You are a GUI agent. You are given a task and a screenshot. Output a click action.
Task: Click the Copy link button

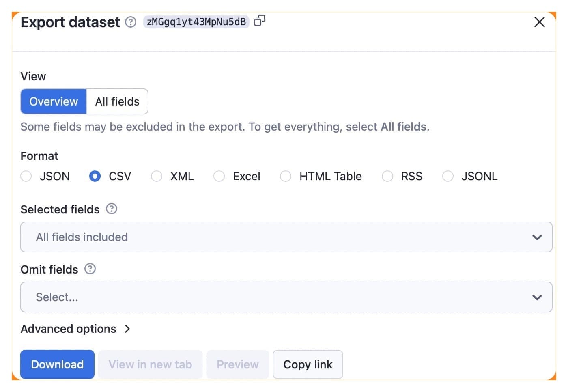[308, 364]
